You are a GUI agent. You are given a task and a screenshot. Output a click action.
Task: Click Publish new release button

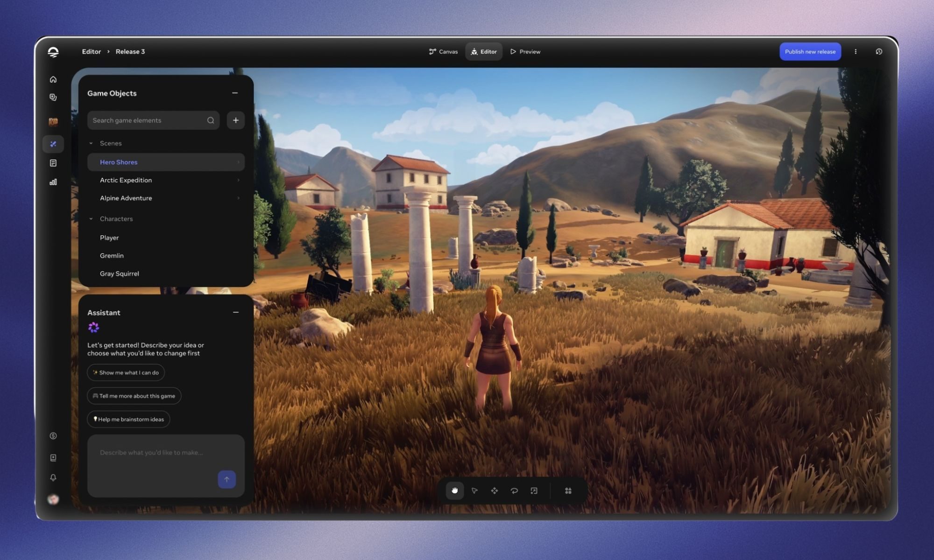click(x=810, y=52)
